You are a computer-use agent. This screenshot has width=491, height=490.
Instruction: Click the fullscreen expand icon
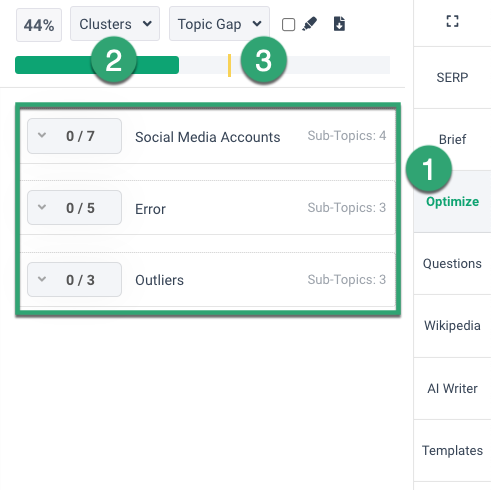pos(452,21)
